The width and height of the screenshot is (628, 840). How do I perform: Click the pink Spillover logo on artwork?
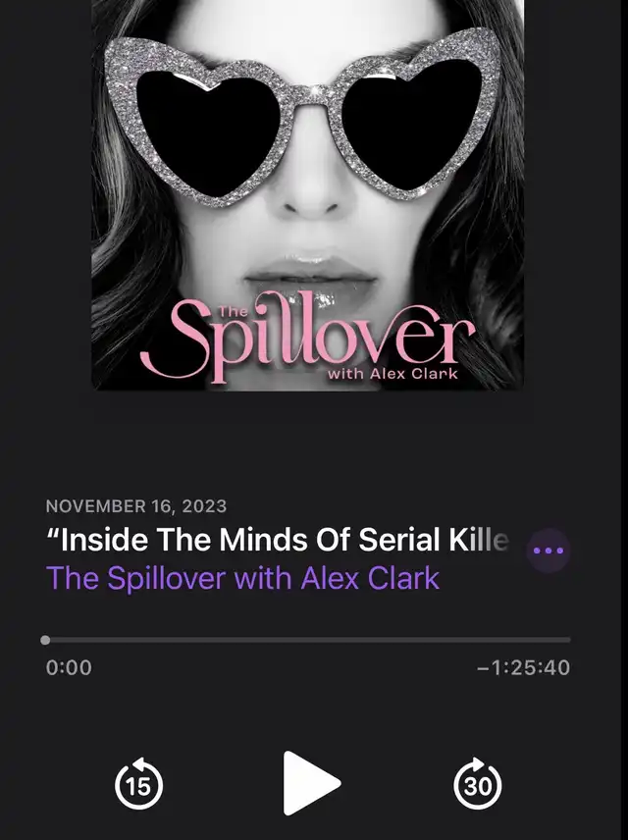point(308,337)
